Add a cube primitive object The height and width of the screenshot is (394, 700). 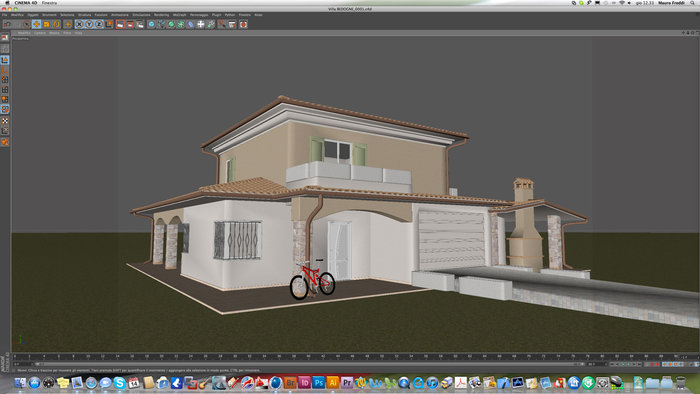151,24
